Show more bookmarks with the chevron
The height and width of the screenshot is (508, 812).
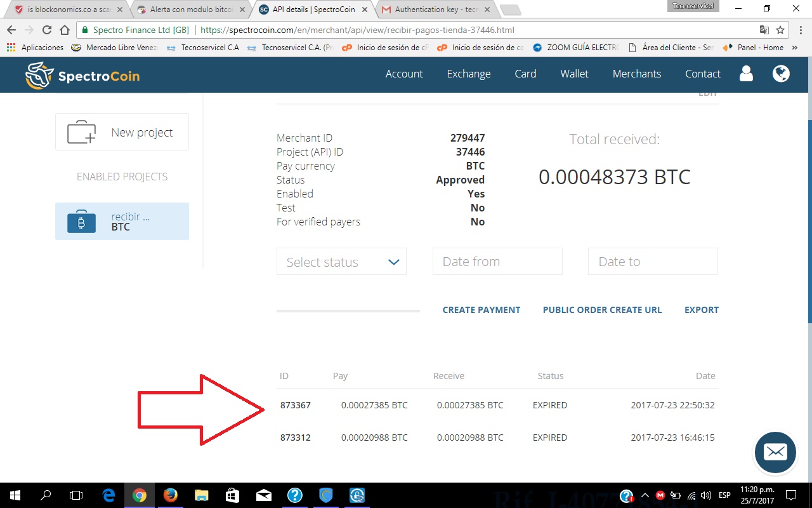coord(796,48)
